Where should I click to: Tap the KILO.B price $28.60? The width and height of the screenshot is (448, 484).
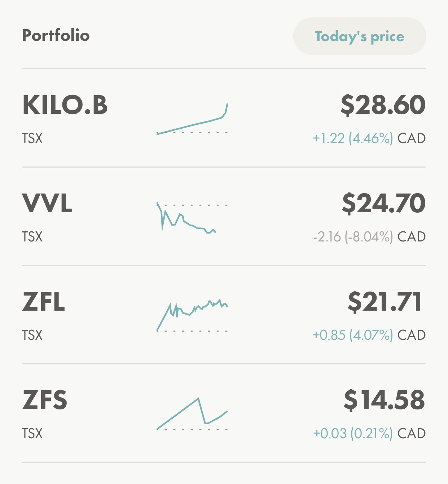[383, 105]
